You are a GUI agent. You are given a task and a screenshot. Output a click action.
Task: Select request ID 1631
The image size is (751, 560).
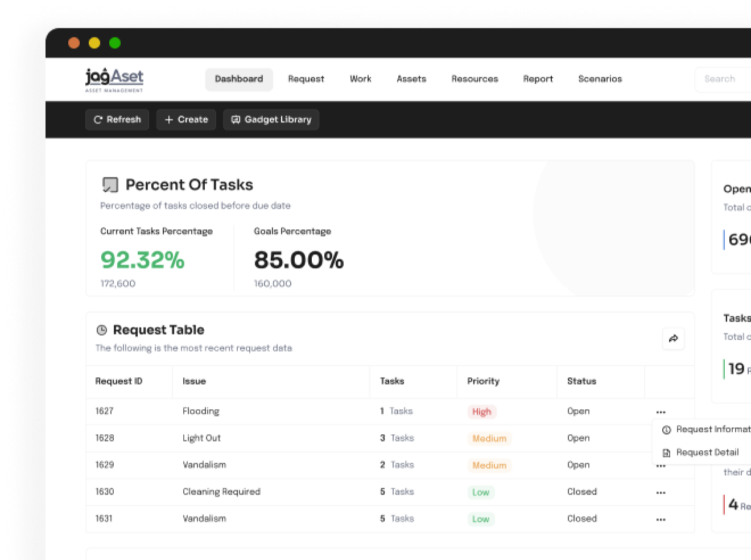click(x=104, y=518)
